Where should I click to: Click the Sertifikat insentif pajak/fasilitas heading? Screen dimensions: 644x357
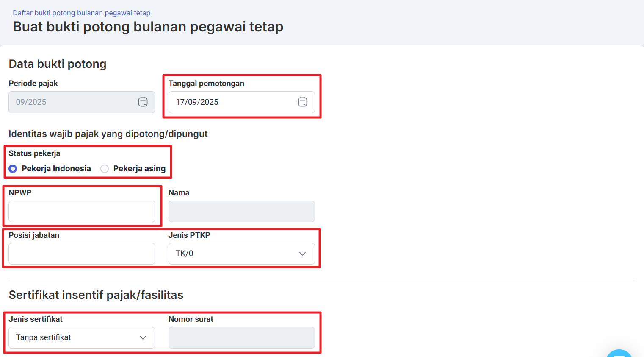pyautogui.click(x=96, y=295)
